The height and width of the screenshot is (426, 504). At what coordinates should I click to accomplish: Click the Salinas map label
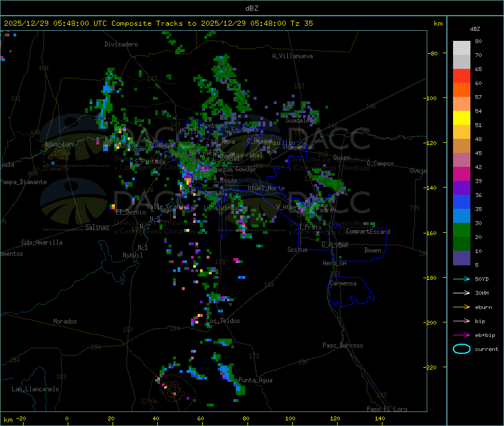pos(97,227)
